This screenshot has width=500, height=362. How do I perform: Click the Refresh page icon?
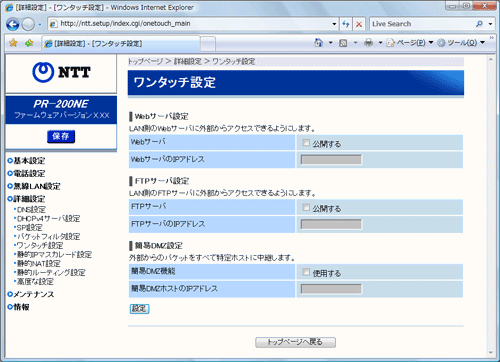pyautogui.click(x=346, y=24)
